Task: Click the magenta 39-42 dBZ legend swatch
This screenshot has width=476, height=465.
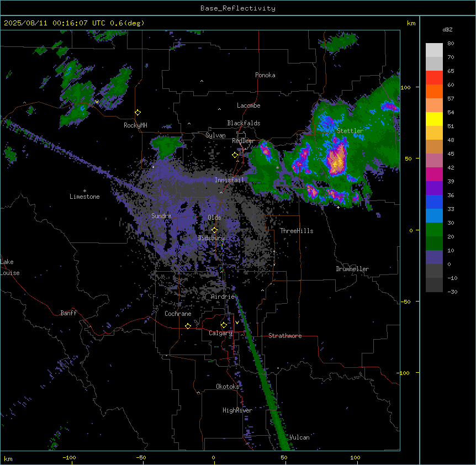Action: pyautogui.click(x=434, y=175)
